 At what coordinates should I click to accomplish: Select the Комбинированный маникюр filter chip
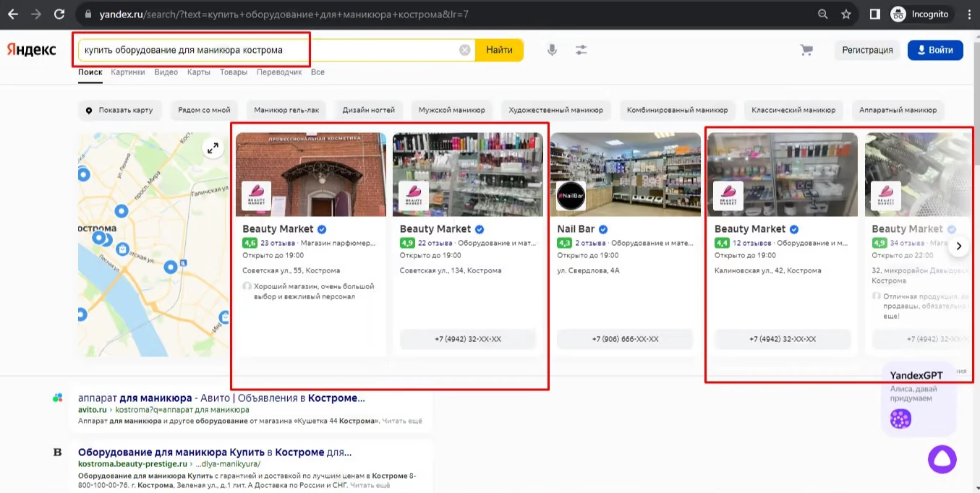678,111
